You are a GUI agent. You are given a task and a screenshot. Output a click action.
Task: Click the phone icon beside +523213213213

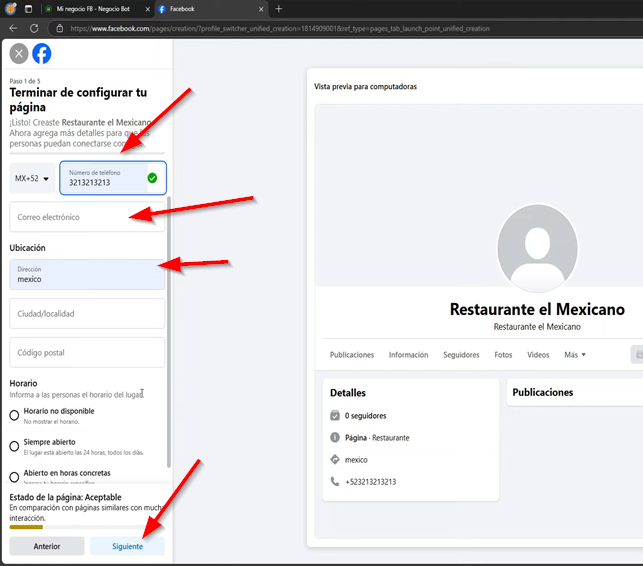[335, 482]
